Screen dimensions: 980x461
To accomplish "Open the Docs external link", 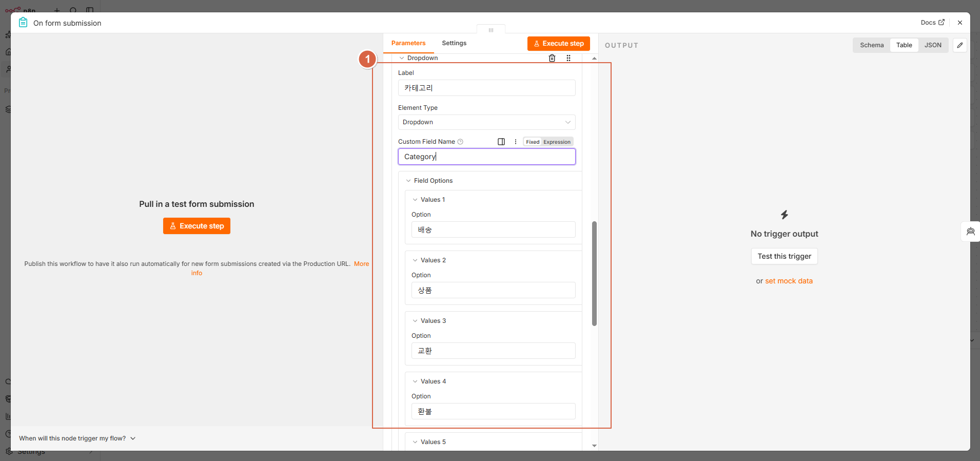I will tap(932, 23).
